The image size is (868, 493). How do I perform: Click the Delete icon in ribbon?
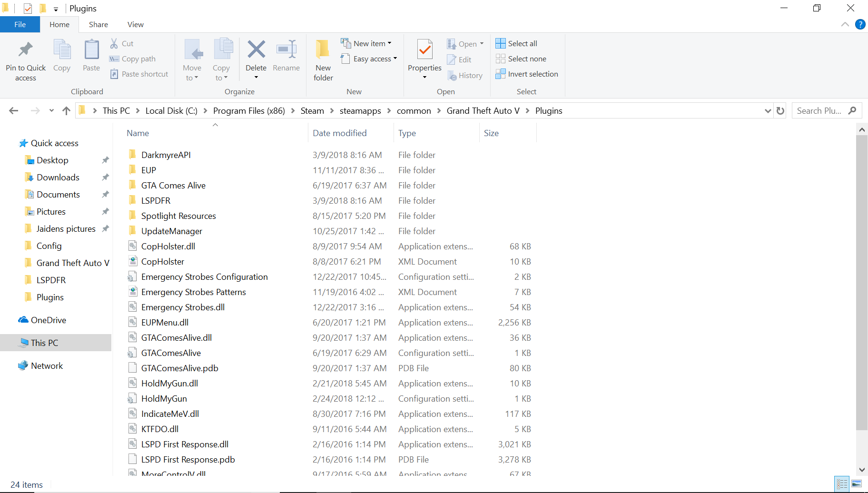pyautogui.click(x=256, y=49)
